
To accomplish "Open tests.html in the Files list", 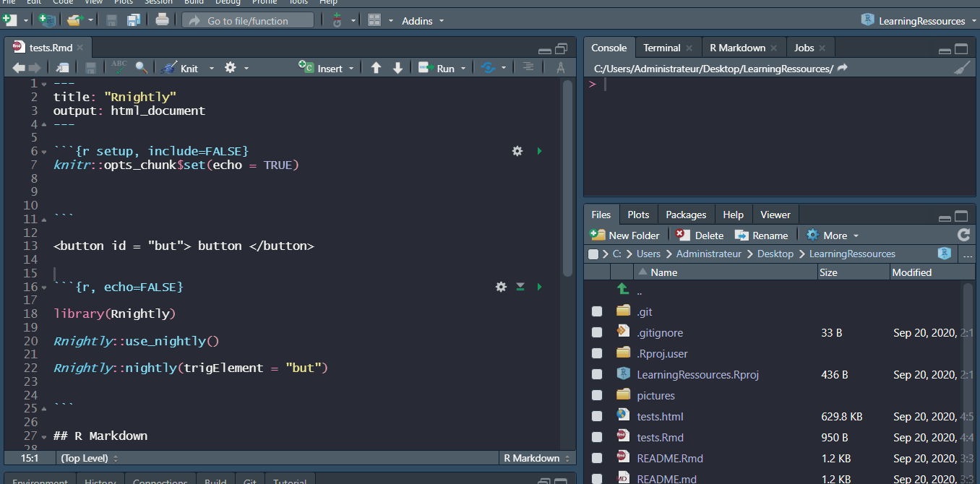I will click(x=660, y=416).
